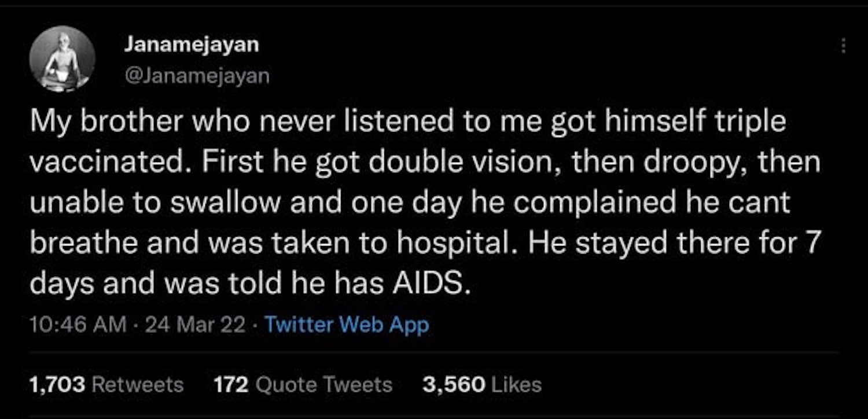Viewport: 868px width, 419px height.
Task: Open the Twitter Web App source link
Action: coord(347,325)
